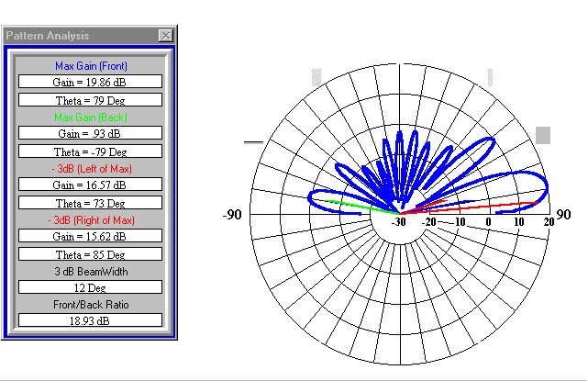The image size is (588, 381).
Task: Click the 20 dB scale label
Action: (x=549, y=222)
